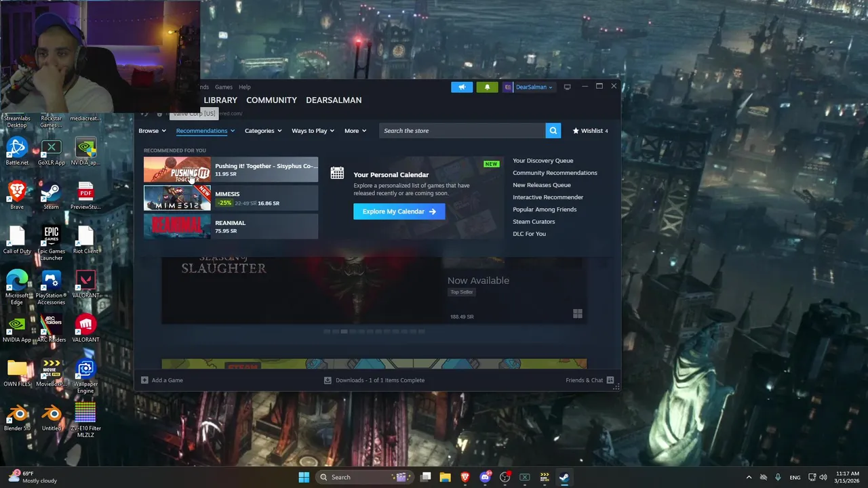Open Steam Curators link
The image size is (868, 488).
tap(534, 222)
